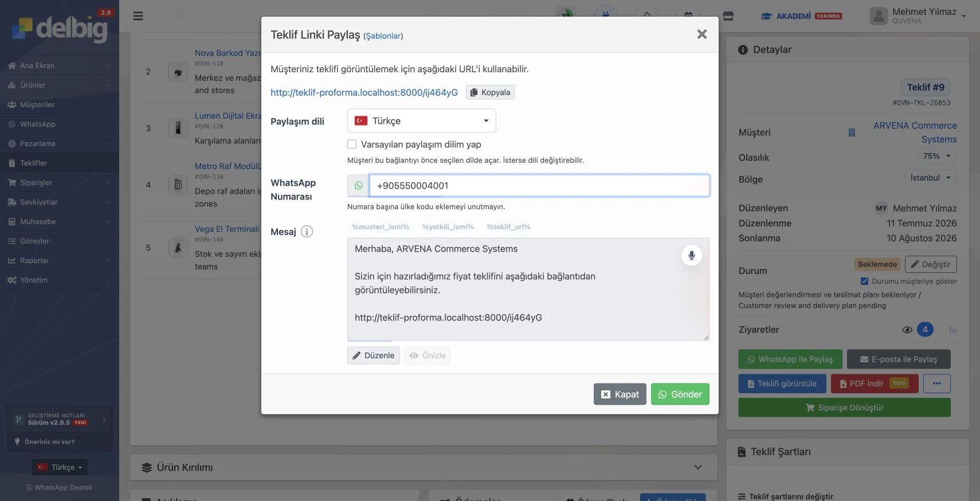980x501 pixels.
Task: Open Bölge İstanbul dropdown
Action: [x=931, y=178]
